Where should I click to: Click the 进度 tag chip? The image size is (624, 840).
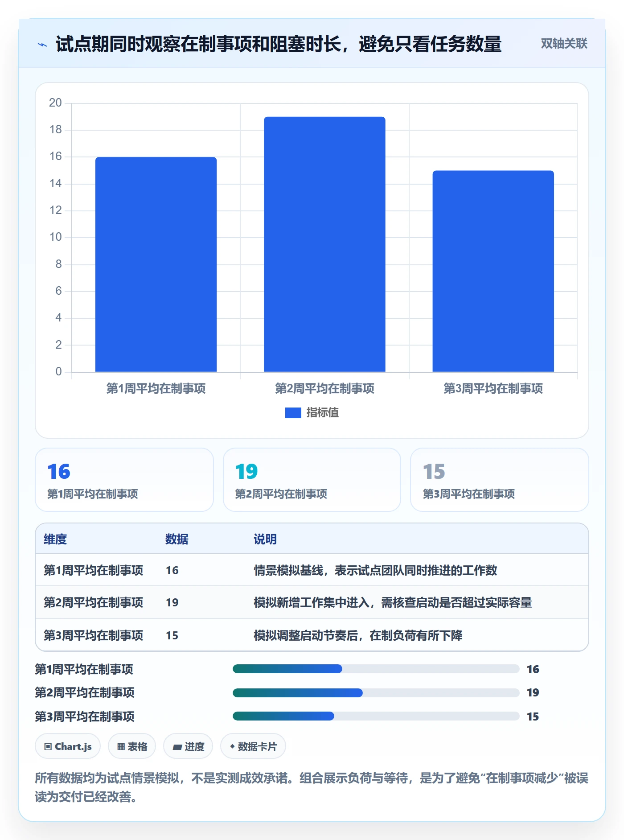(188, 746)
